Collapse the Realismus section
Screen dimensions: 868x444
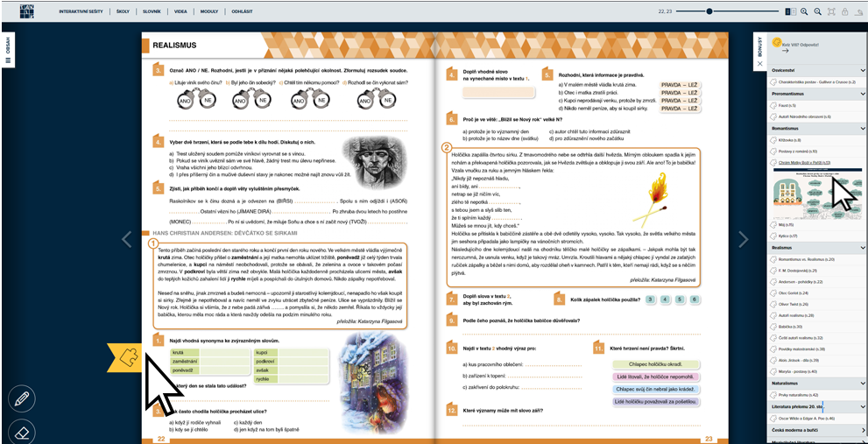click(863, 248)
